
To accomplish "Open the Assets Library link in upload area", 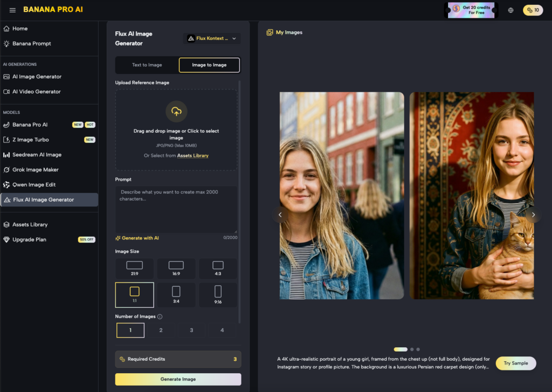I will click(192, 155).
